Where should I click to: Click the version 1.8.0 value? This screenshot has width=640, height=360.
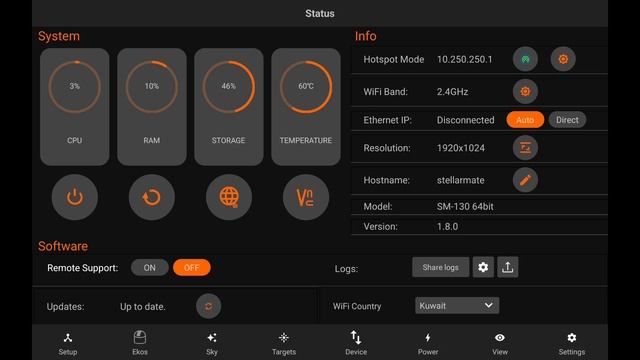pyautogui.click(x=447, y=227)
